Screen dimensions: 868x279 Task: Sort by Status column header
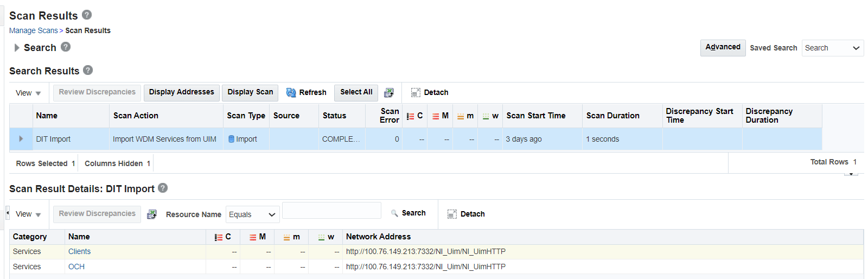tap(342, 116)
